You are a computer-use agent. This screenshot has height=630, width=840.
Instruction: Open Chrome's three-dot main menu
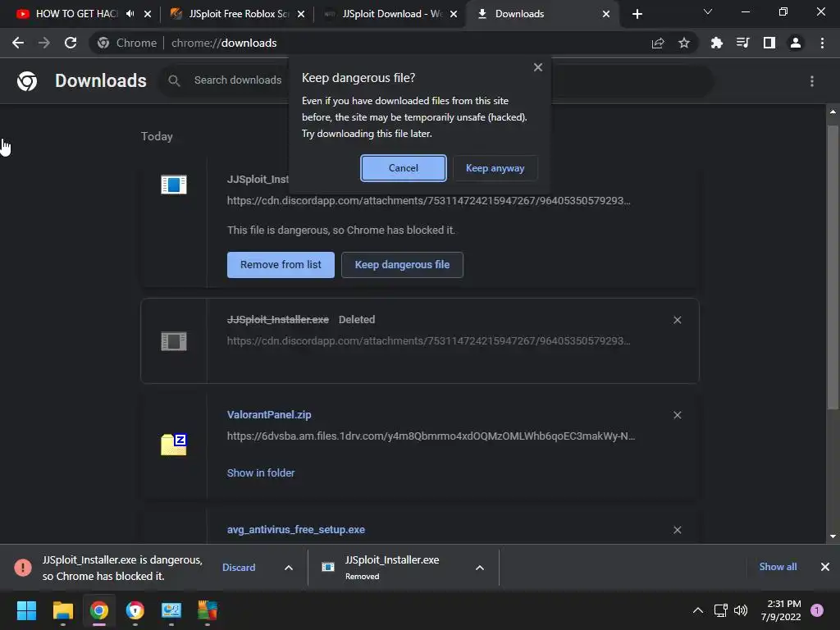822,43
